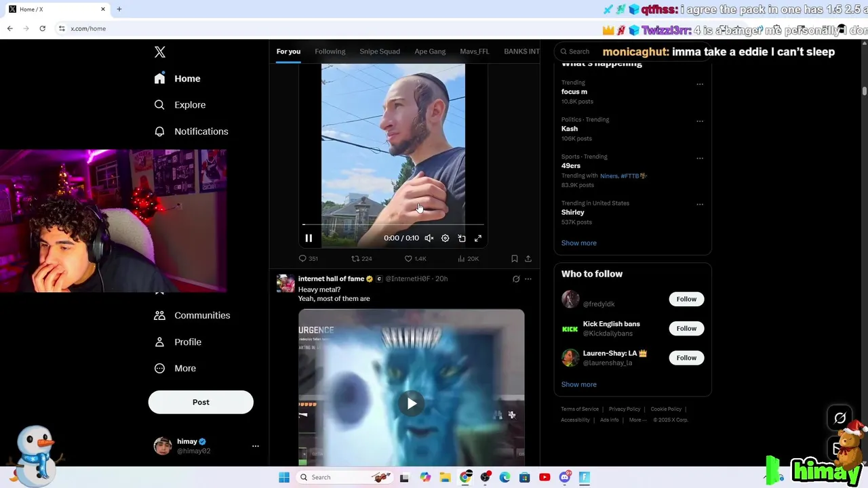Open Microsoft Edge from taskbar
The width and height of the screenshot is (868, 488).
pyautogui.click(x=505, y=477)
